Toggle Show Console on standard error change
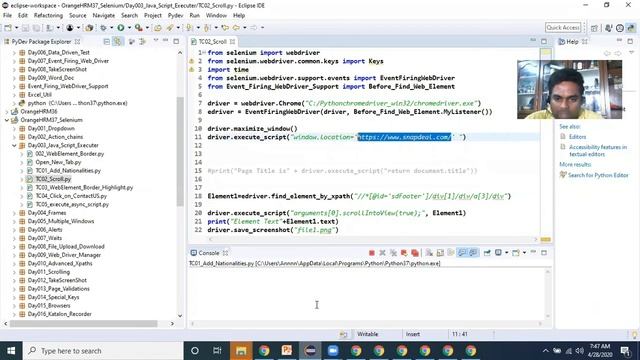 pos(473,253)
